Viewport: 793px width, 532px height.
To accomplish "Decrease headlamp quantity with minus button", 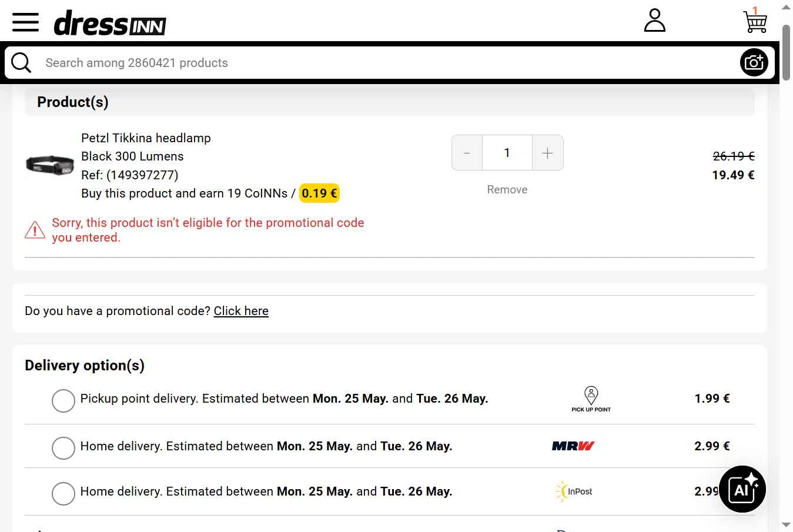I will coord(467,153).
